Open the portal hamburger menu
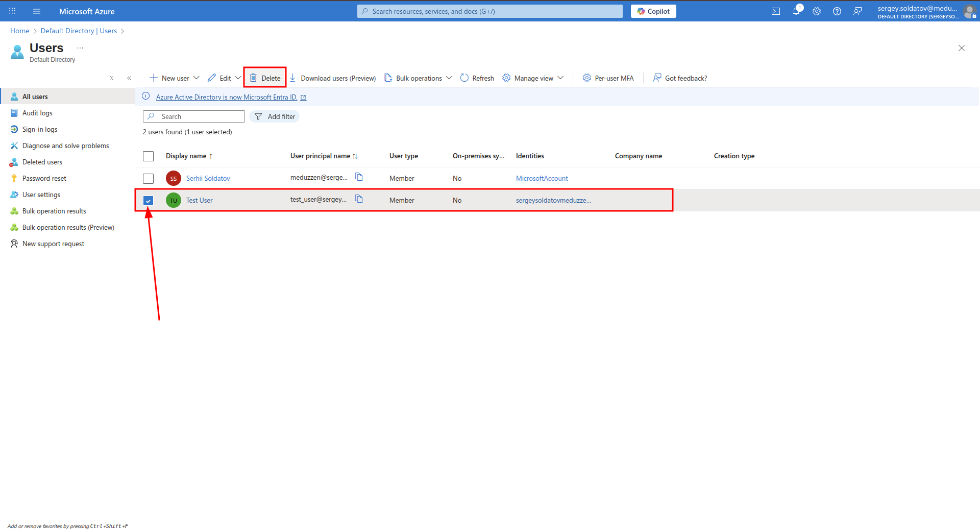 point(37,11)
